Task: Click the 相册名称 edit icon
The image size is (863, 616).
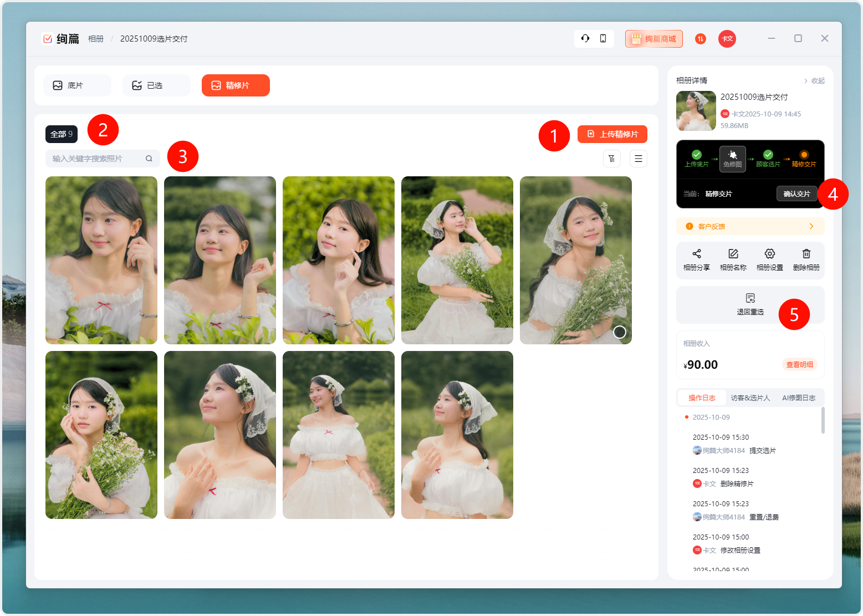Action: (x=733, y=254)
